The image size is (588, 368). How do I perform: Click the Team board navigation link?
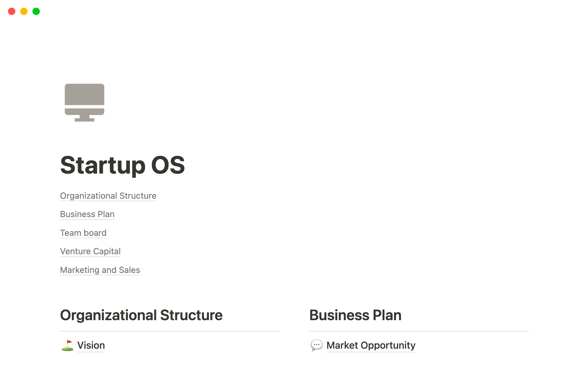pos(83,232)
